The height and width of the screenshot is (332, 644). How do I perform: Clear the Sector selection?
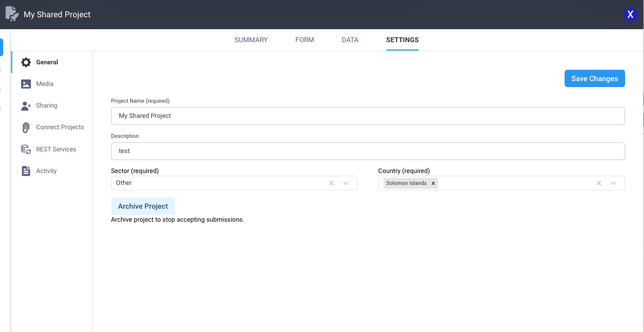pyautogui.click(x=331, y=183)
